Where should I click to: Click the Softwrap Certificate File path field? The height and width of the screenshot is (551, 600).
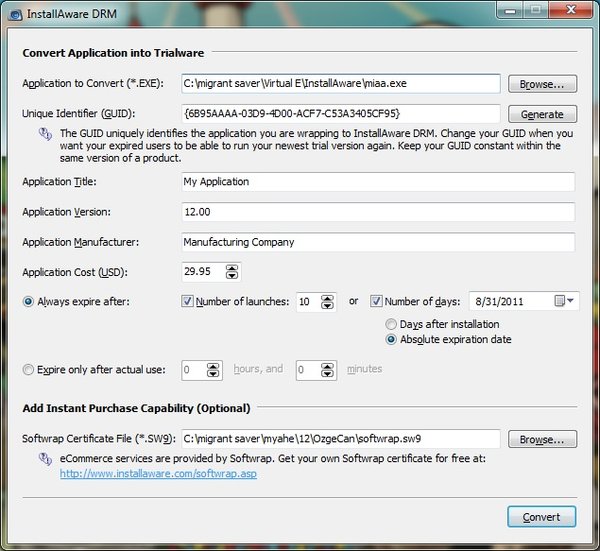(x=341, y=439)
